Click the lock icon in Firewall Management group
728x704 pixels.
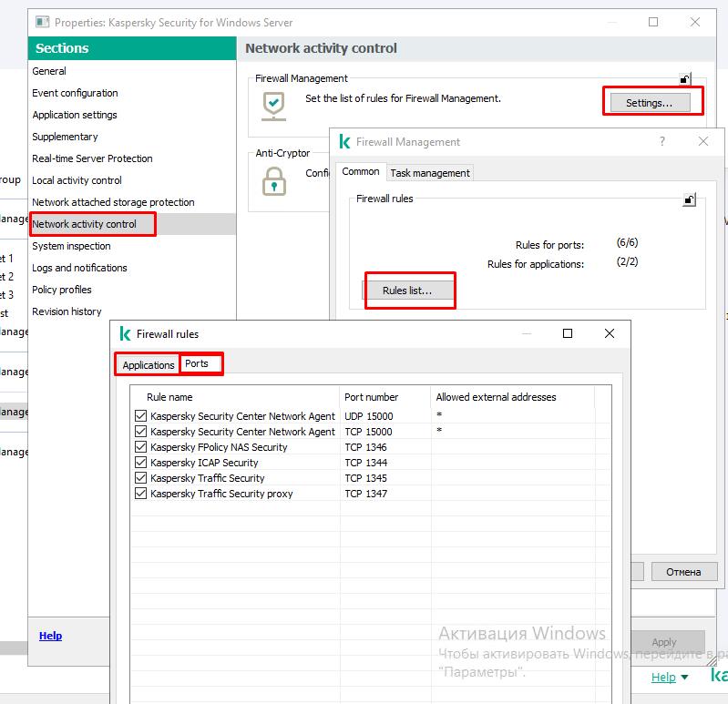pos(685,79)
